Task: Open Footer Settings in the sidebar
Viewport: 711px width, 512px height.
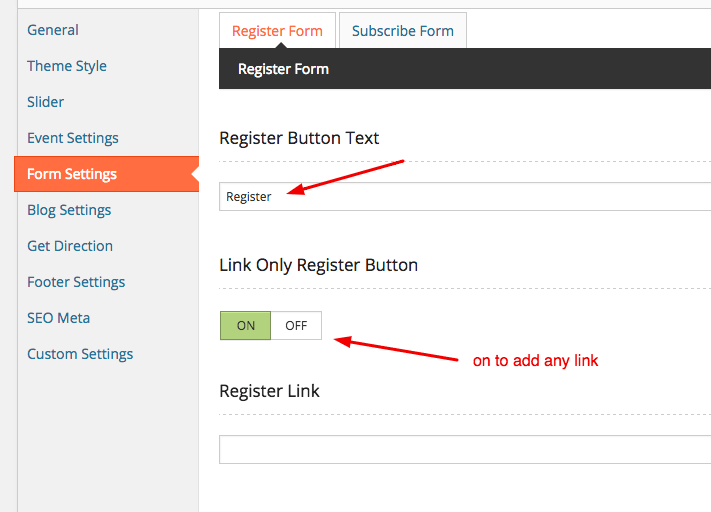Action: pyautogui.click(x=76, y=282)
